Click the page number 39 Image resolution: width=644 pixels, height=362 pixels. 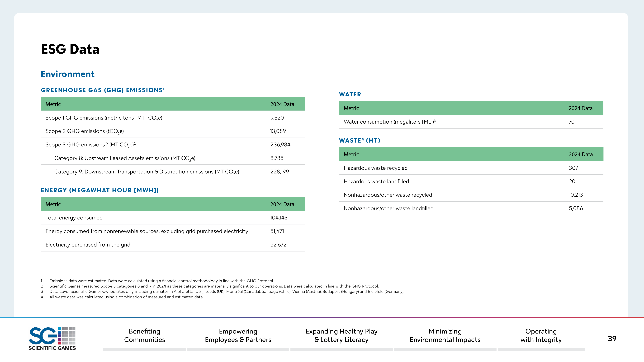pyautogui.click(x=612, y=339)
